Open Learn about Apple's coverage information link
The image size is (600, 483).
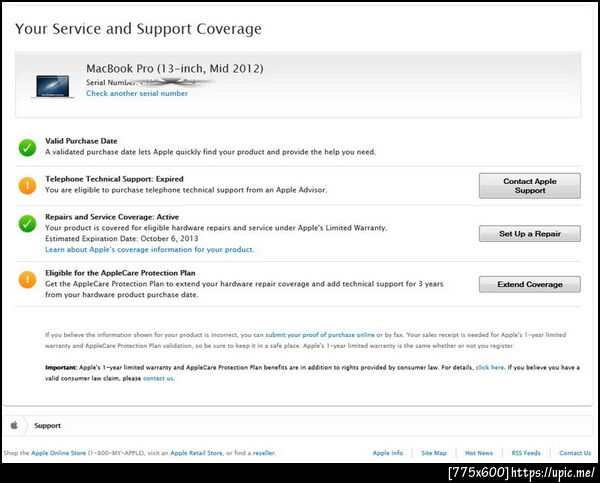150,250
